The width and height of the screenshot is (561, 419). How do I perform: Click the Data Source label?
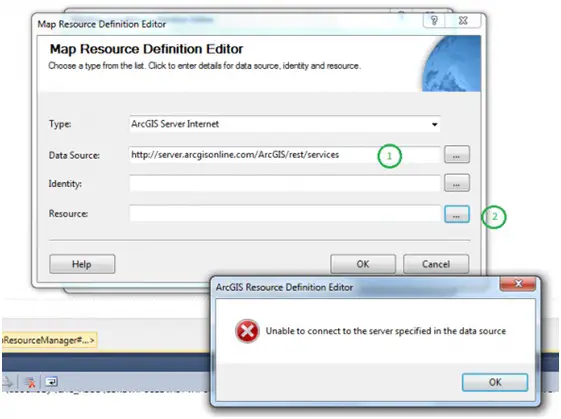74,155
